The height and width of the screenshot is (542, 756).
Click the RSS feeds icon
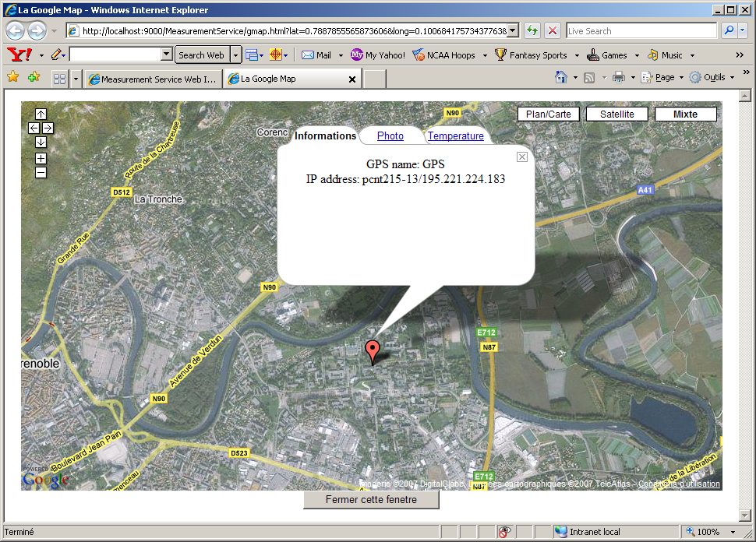pyautogui.click(x=589, y=78)
